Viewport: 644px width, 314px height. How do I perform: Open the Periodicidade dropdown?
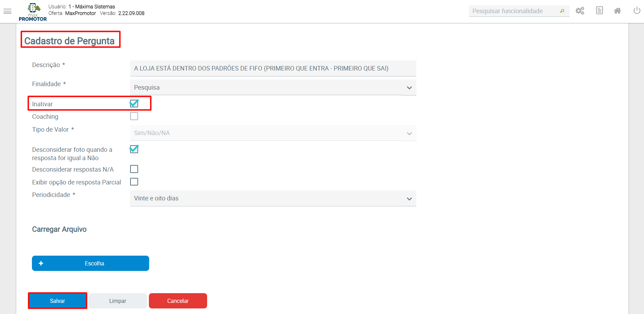(273, 198)
